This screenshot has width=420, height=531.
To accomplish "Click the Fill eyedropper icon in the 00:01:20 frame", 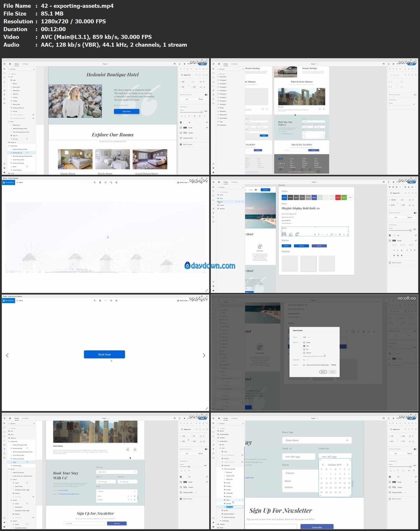I will click(x=206, y=122).
